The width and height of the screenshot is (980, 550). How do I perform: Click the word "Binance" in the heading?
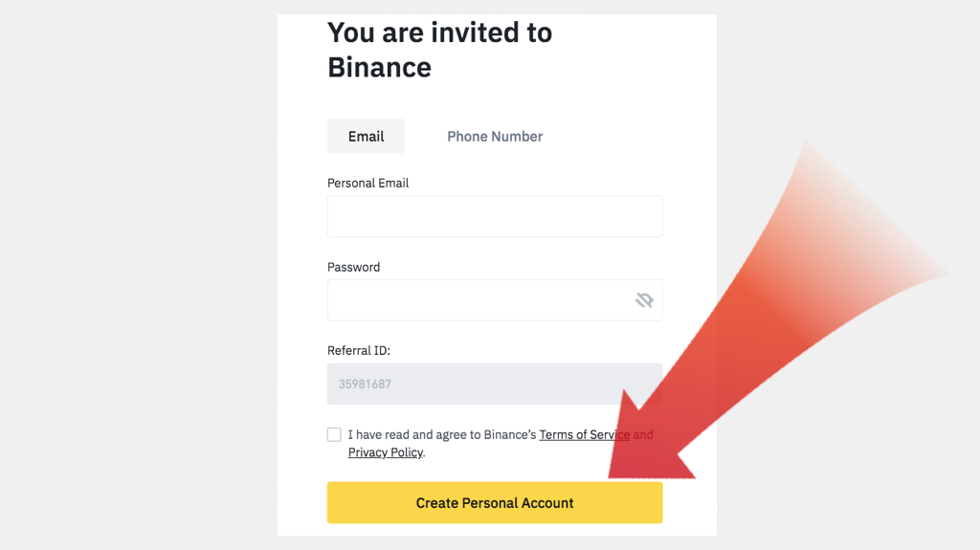click(x=379, y=67)
